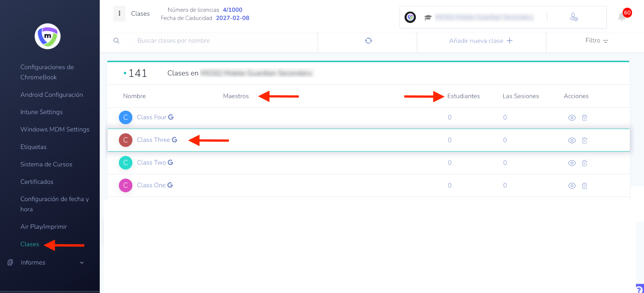Image resolution: width=644 pixels, height=293 pixels.
Task: Go to Etiquetas in the sidebar
Action: (33, 147)
